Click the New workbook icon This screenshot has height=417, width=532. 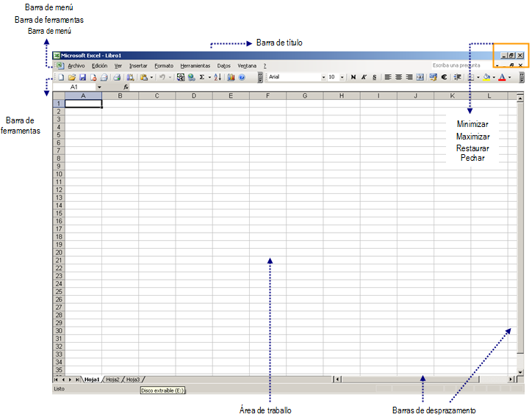click(61, 76)
